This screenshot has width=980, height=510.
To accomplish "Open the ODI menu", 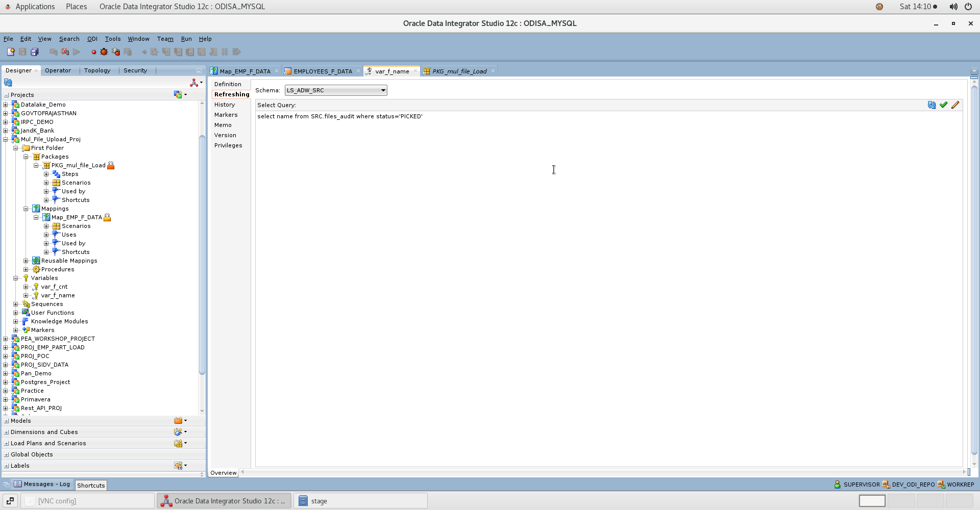I will click(x=92, y=39).
